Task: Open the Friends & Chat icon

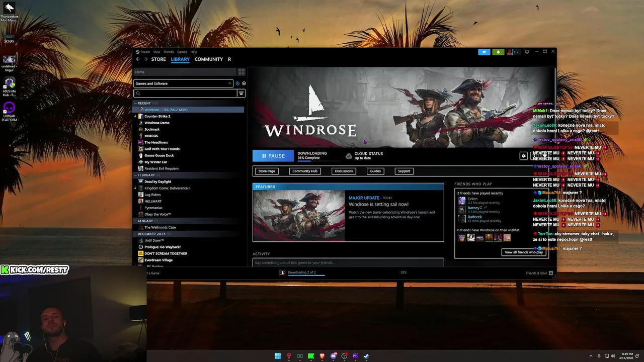Action: (x=551, y=273)
